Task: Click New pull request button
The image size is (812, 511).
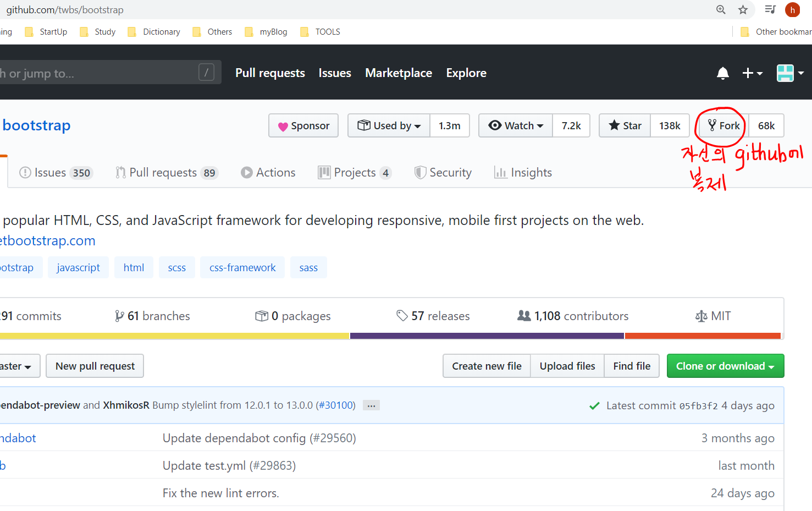Action: click(x=95, y=366)
